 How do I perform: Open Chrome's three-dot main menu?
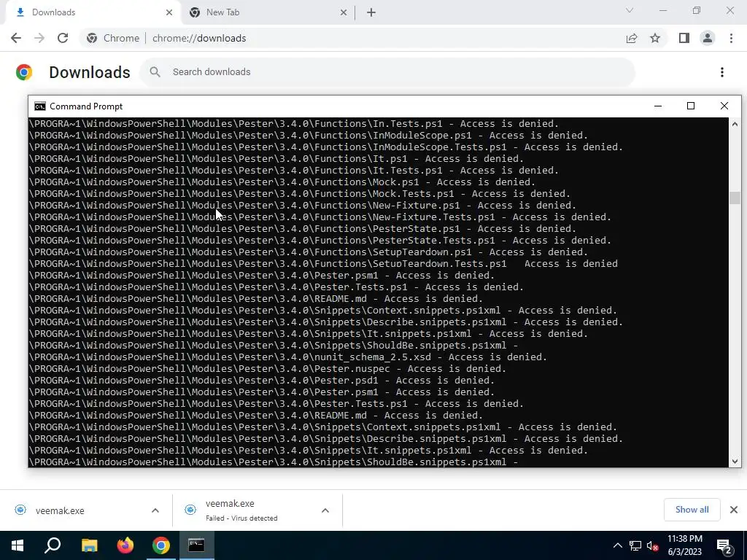(x=731, y=38)
